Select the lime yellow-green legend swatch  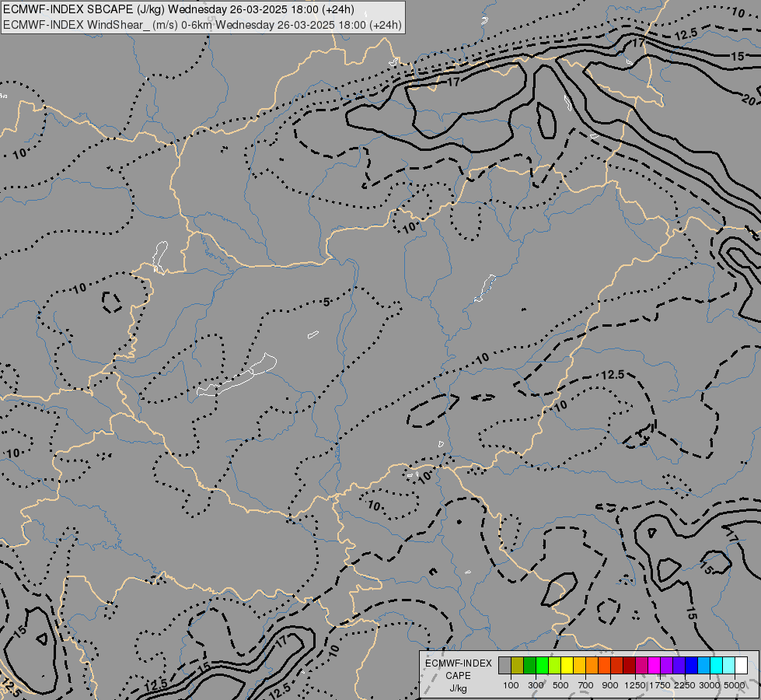point(555,666)
